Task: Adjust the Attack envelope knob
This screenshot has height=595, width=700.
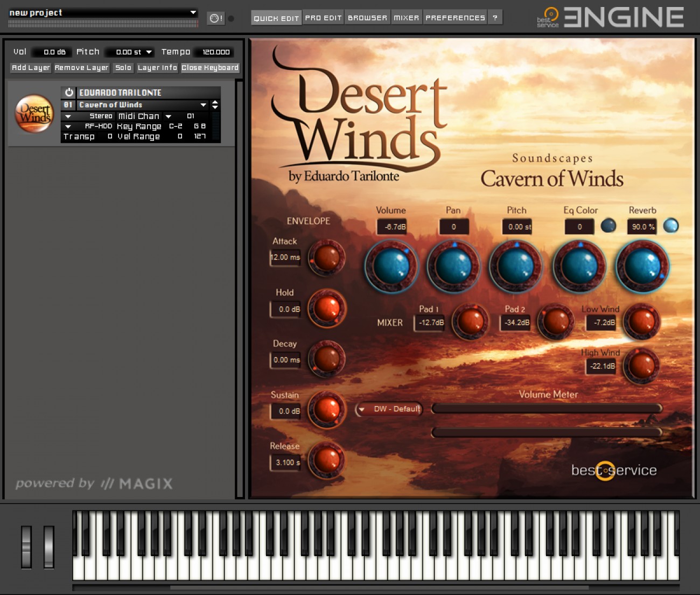Action: (326, 257)
